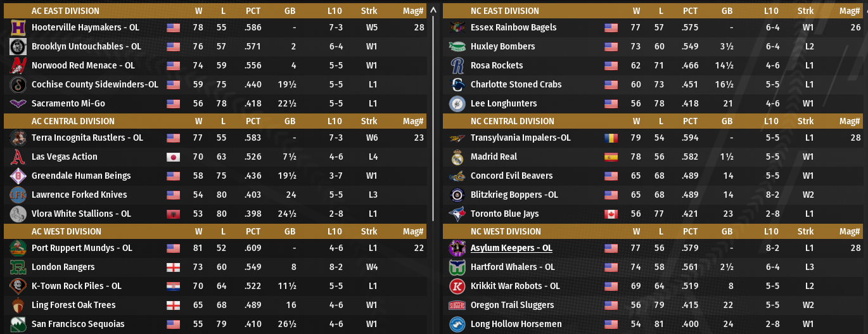
Task: Sort AC Central Division by Strk column
Action: pos(369,121)
